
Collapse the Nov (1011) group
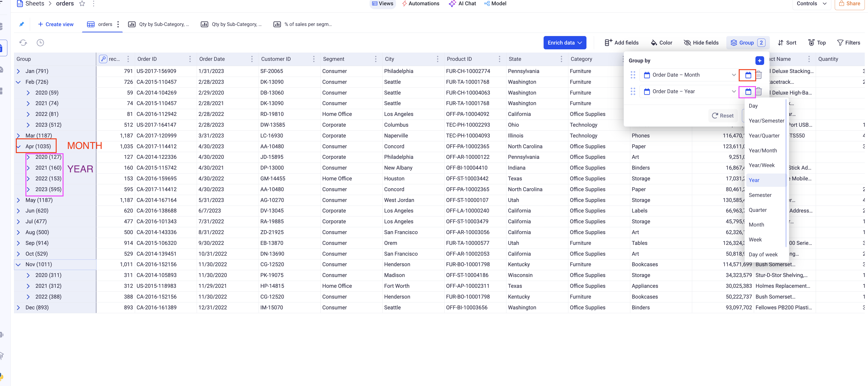pos(19,265)
